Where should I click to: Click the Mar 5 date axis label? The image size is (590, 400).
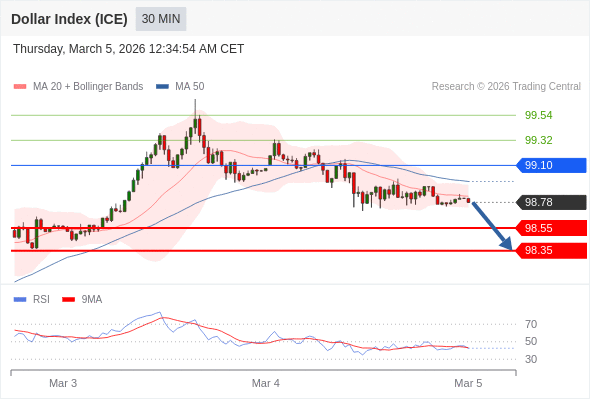(468, 383)
